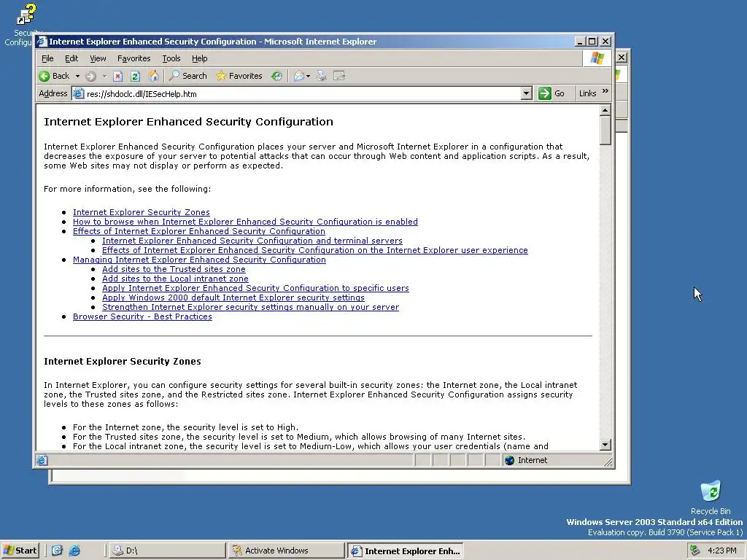Open the Browser Security - Best Practices link
The width and height of the screenshot is (747, 560).
(x=142, y=316)
